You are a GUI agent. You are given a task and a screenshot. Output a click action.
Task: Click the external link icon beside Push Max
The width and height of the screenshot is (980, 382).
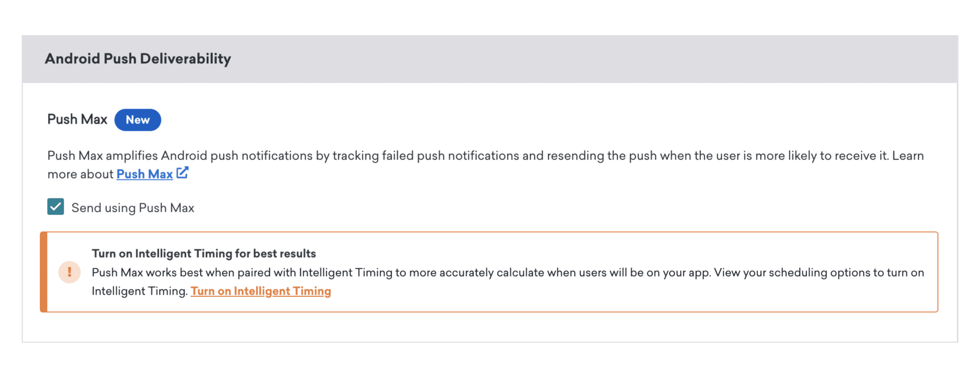pos(182,173)
